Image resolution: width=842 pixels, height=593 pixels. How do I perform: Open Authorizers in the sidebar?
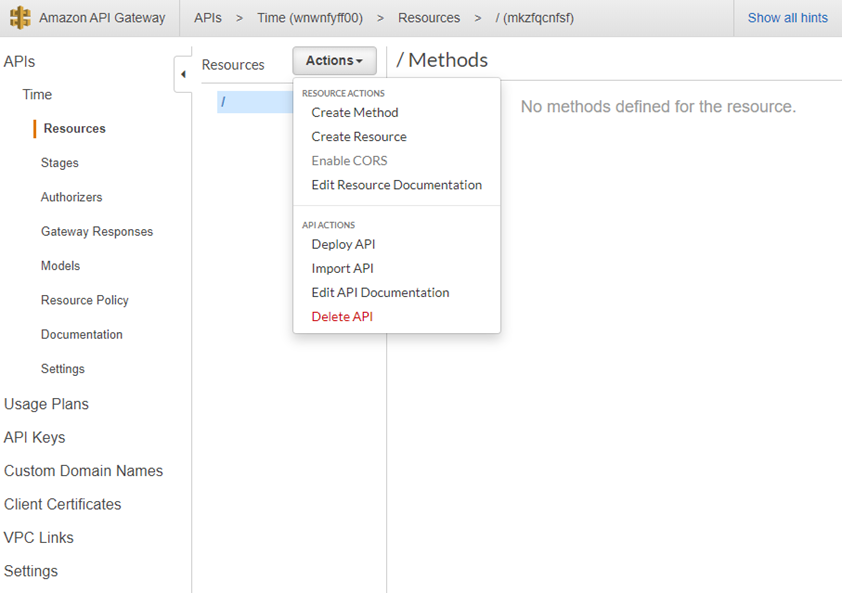coord(71,197)
